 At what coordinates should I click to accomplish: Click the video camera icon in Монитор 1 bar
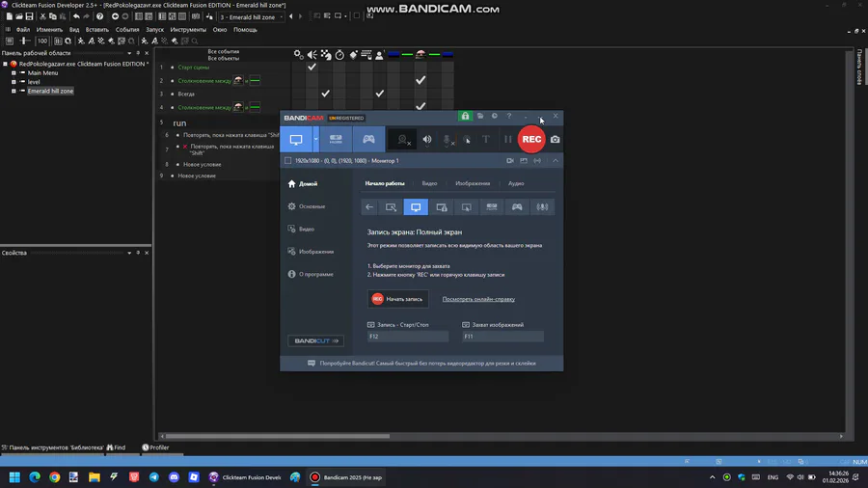510,160
